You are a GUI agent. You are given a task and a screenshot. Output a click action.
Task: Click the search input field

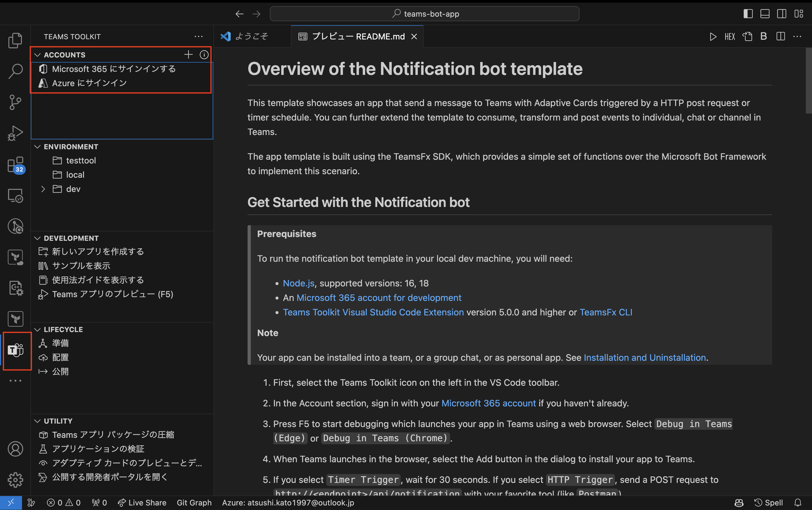tap(424, 13)
